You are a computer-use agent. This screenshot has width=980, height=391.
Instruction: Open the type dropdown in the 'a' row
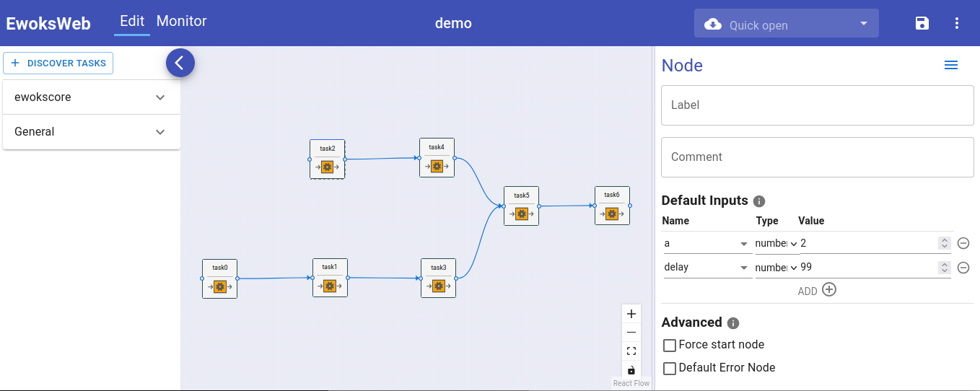(x=777, y=244)
